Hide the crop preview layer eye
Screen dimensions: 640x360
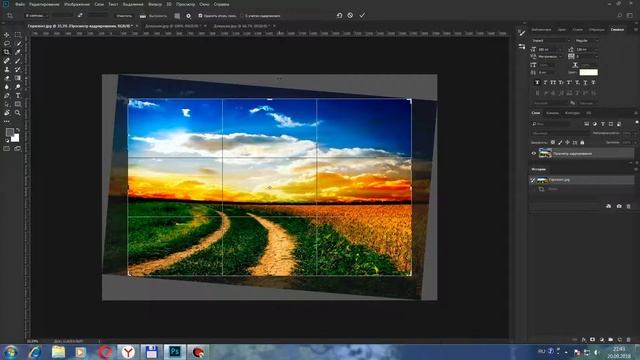click(x=533, y=153)
